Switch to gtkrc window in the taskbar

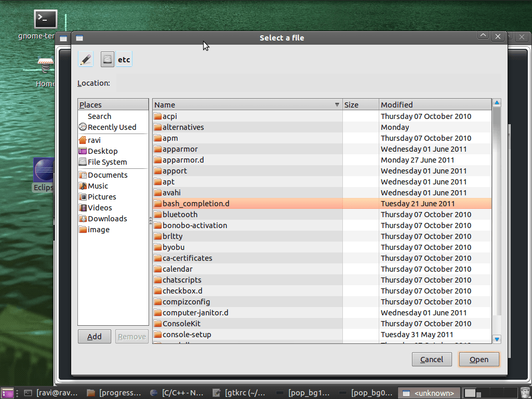246,393
